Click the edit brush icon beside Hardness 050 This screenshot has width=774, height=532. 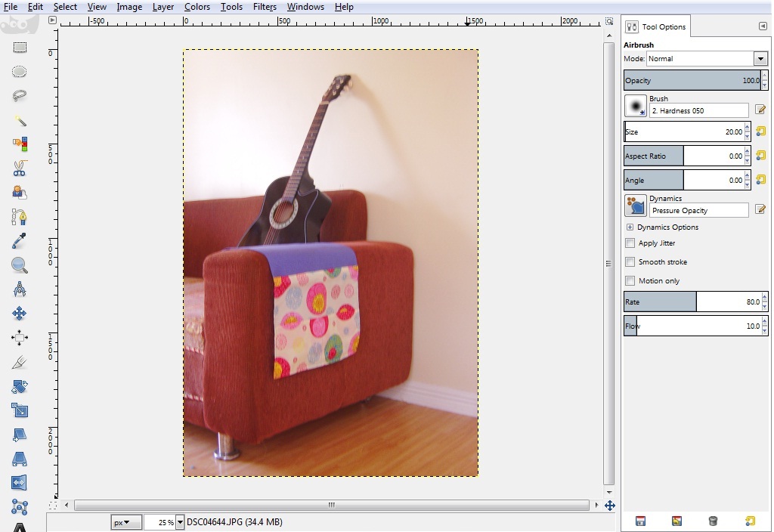760,110
